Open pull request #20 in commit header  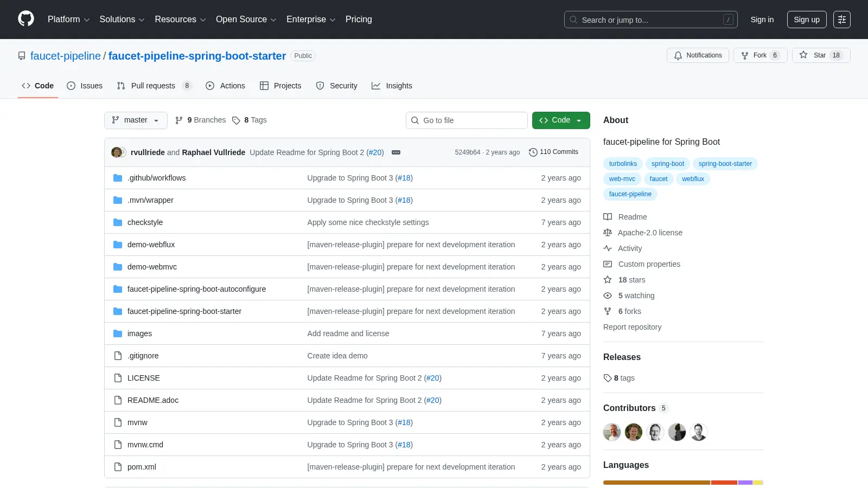point(375,152)
